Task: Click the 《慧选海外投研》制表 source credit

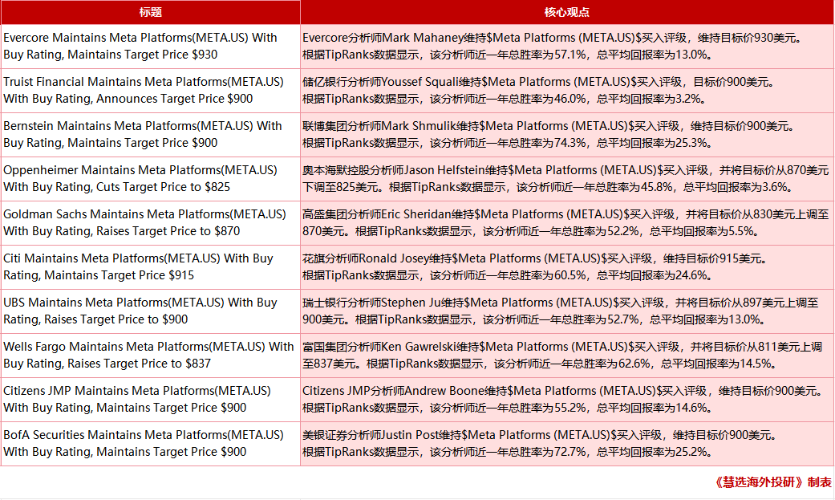Action: [772, 482]
